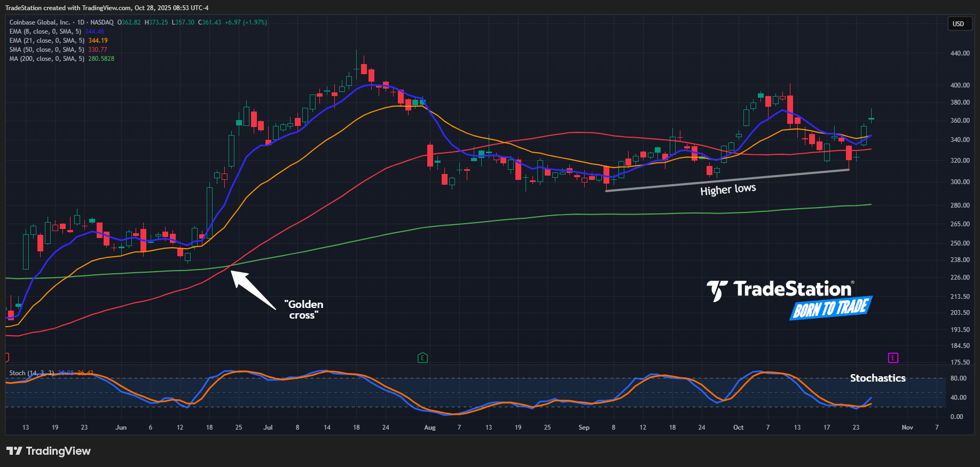Click the "Golden cross" text annotation
Image resolution: width=980 pixels, height=467 pixels.
[304, 310]
